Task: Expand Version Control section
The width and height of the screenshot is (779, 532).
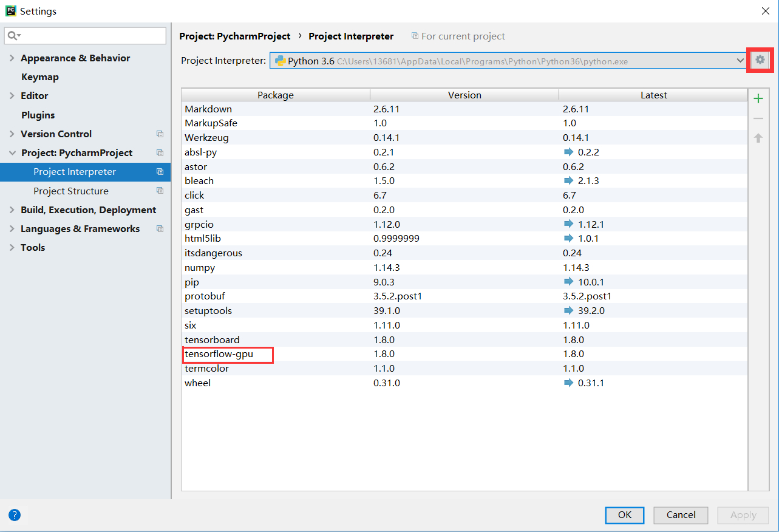Action: (x=12, y=134)
